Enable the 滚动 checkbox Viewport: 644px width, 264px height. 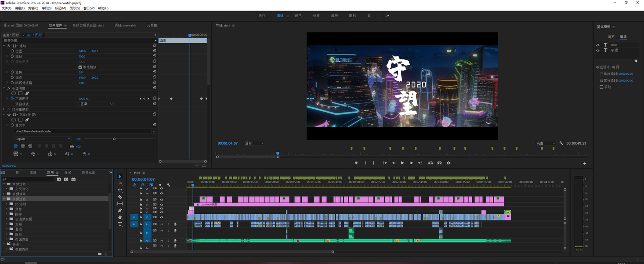tap(601, 87)
